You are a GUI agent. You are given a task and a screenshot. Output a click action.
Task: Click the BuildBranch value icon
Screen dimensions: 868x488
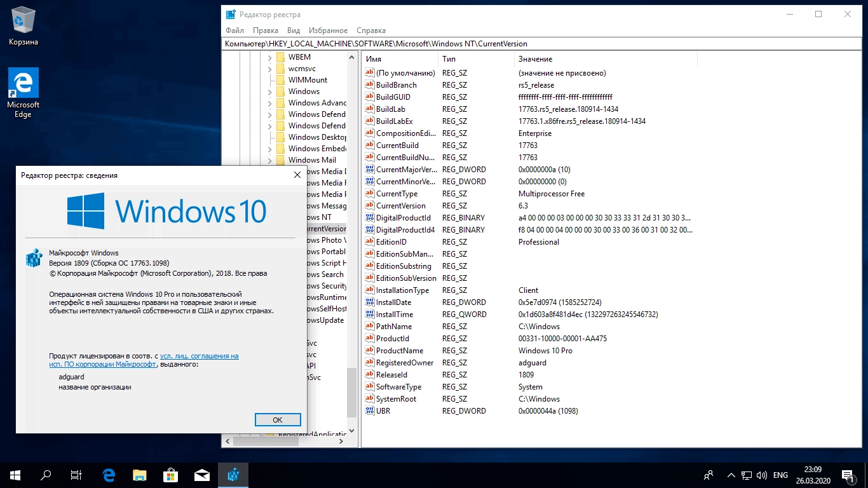pyautogui.click(x=370, y=85)
